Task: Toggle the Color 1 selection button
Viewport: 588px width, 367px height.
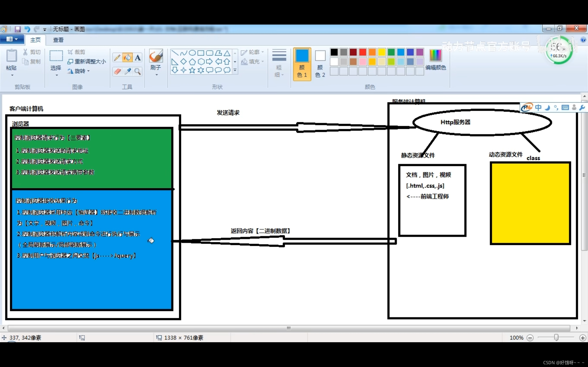Action: (x=302, y=64)
